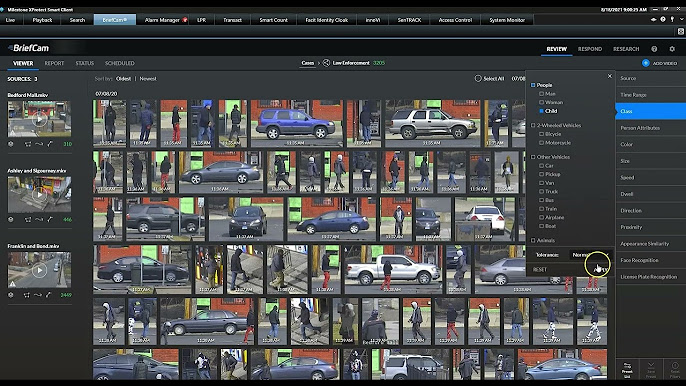This screenshot has width=686, height=386.
Task: Sort results by Newest
Action: pos(148,79)
